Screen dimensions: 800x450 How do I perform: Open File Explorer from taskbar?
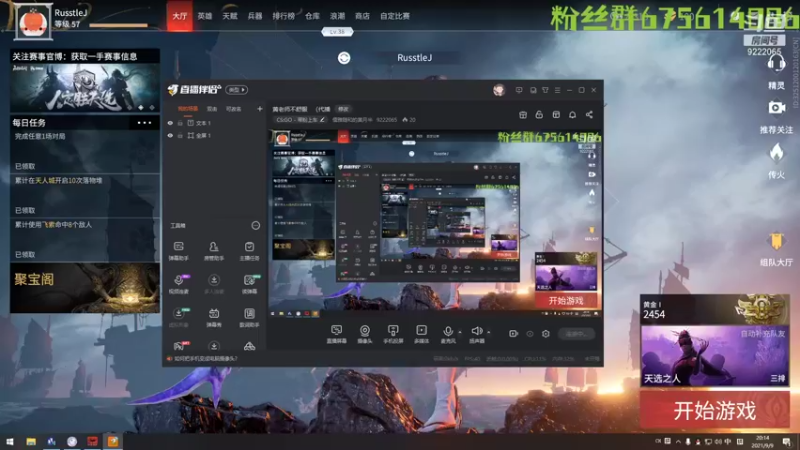pos(31,441)
